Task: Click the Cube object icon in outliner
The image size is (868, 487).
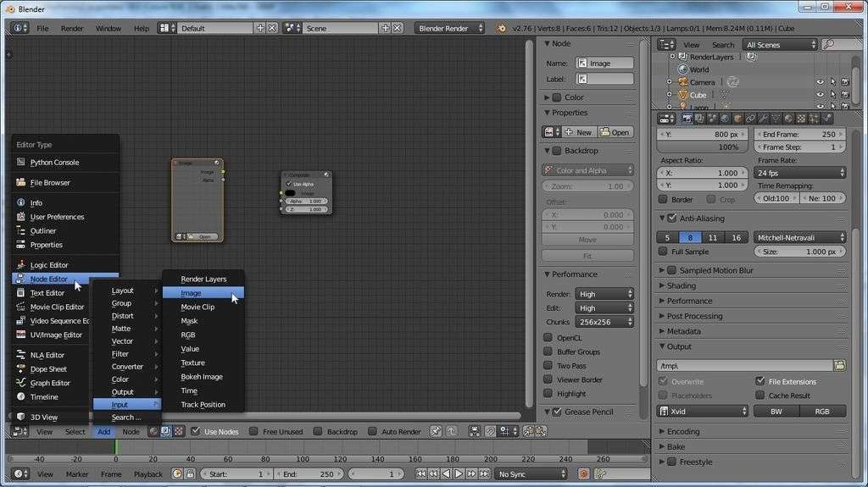Action: pos(682,95)
